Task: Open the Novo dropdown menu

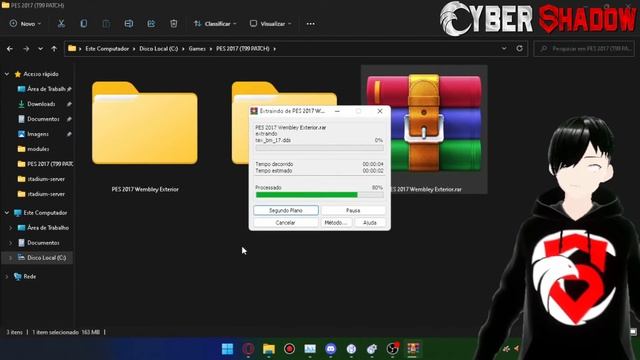Action: [25, 24]
